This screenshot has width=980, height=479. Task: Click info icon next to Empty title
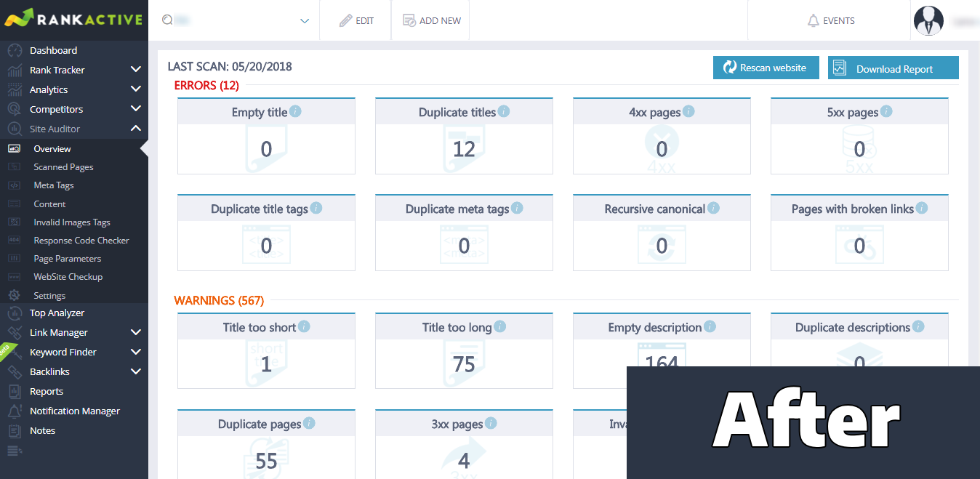tap(295, 111)
